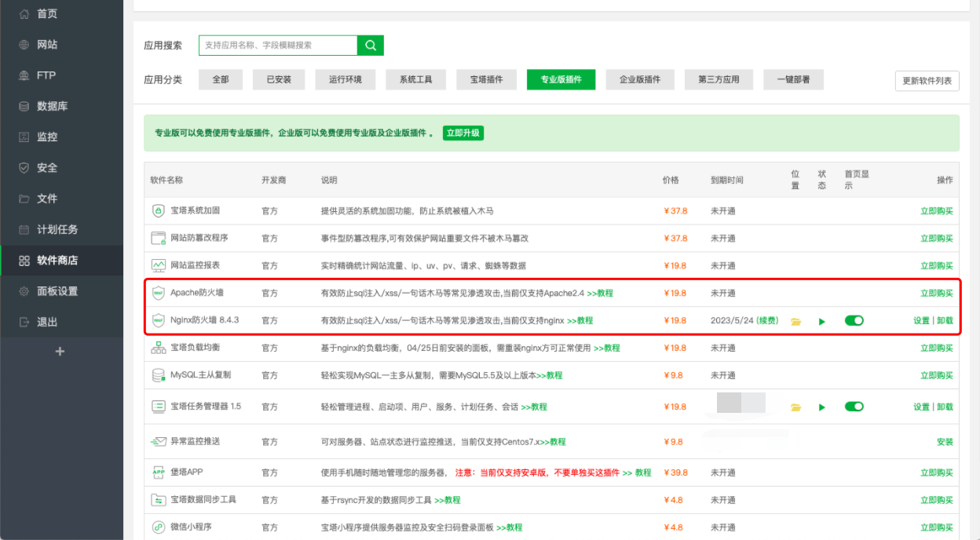
Task: Toggle Nginx防火墙 homepage display switch
Action: pyautogui.click(x=854, y=320)
